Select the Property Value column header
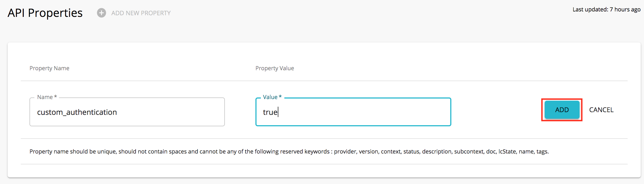The image size is (644, 184). 275,68
